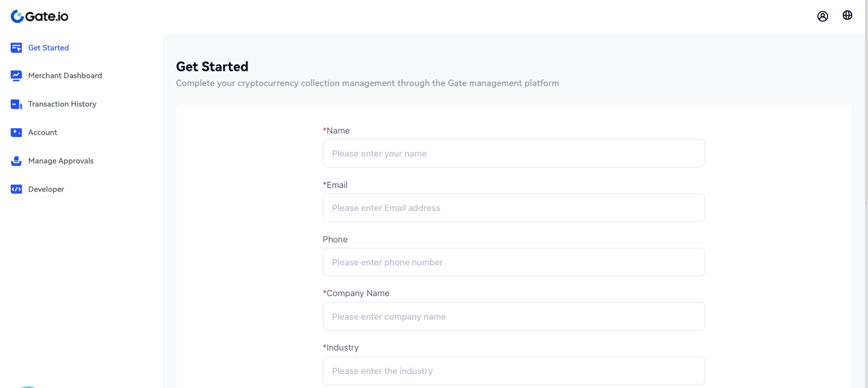Select the phone number input box
The width and height of the screenshot is (868, 388).
point(513,262)
